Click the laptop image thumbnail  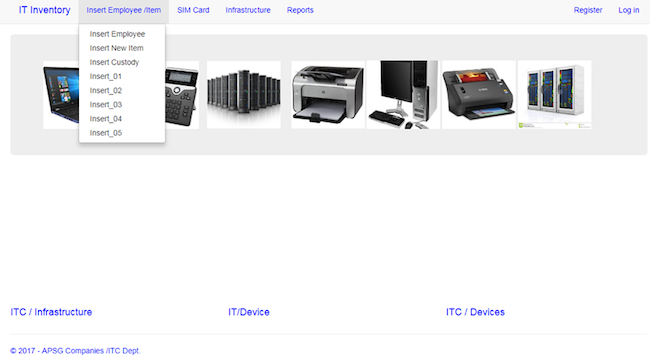click(61, 95)
